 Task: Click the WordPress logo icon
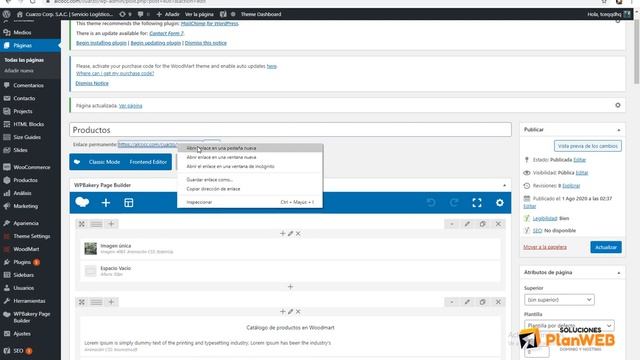(6, 14)
